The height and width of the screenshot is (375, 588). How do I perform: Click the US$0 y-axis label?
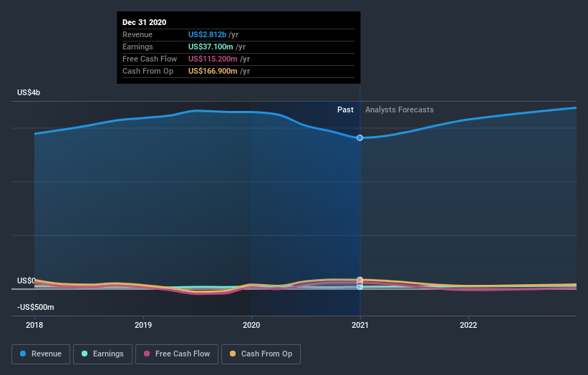click(x=26, y=281)
